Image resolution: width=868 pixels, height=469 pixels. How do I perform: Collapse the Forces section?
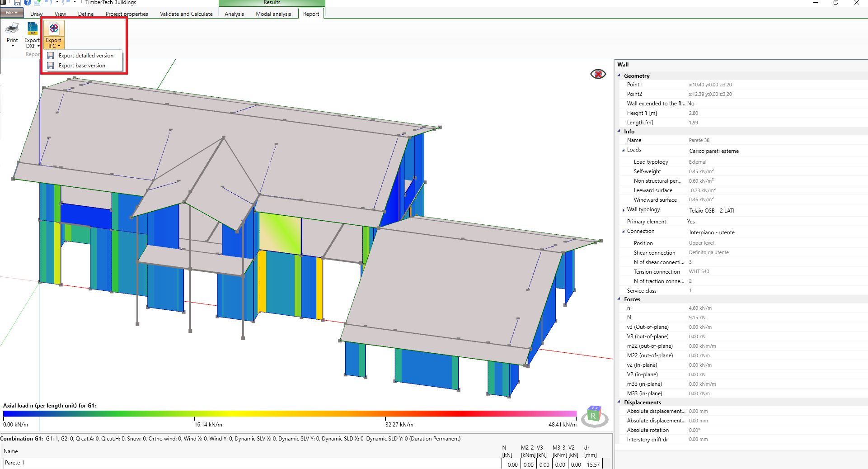(619, 299)
